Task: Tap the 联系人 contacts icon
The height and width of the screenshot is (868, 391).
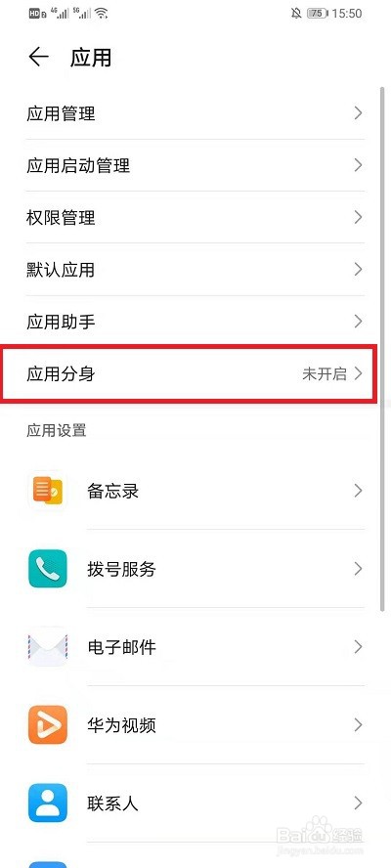Action: [48, 803]
